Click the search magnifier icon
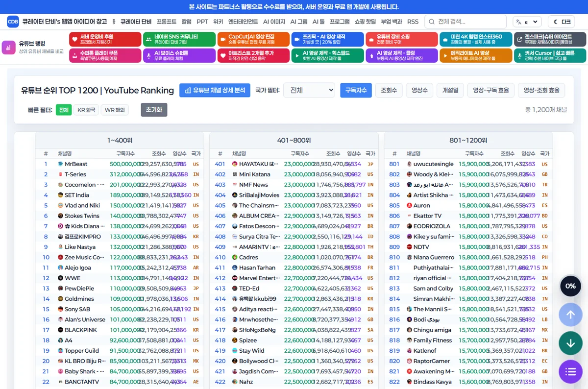The image size is (588, 389). point(431,22)
